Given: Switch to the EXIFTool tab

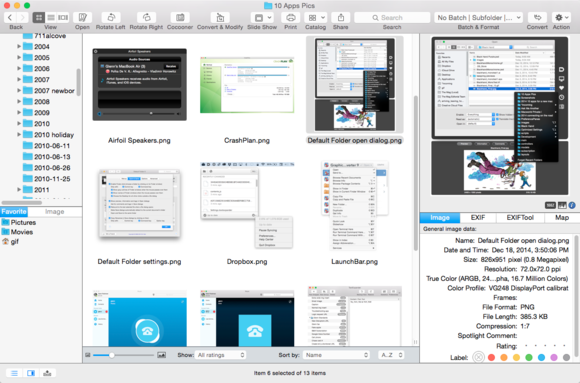Looking at the screenshot, I should pos(520,218).
